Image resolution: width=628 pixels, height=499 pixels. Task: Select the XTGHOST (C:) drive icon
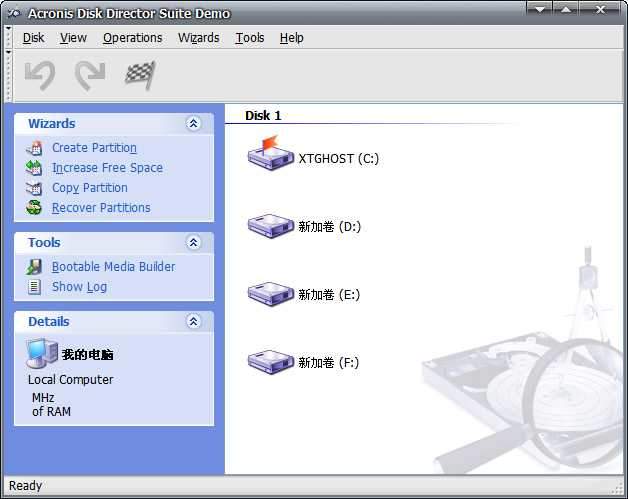pyautogui.click(x=270, y=153)
